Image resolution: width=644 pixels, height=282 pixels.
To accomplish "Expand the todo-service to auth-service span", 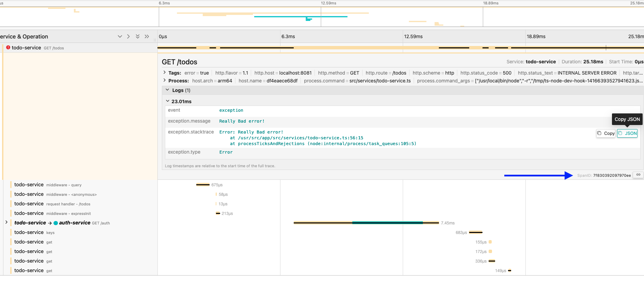I will coord(6,222).
